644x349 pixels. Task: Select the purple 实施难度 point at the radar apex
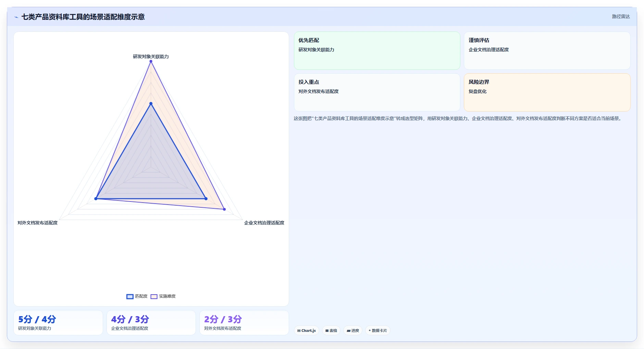point(151,61)
